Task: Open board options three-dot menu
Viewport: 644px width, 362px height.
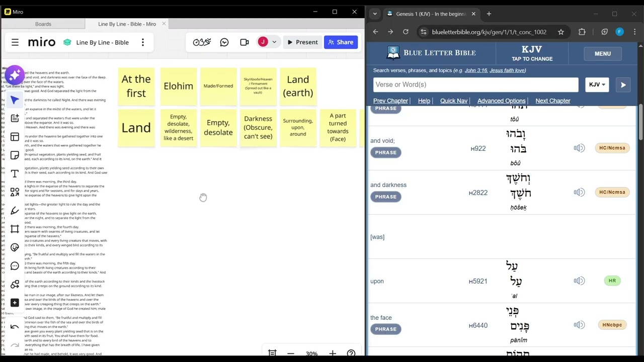Action: [143, 42]
